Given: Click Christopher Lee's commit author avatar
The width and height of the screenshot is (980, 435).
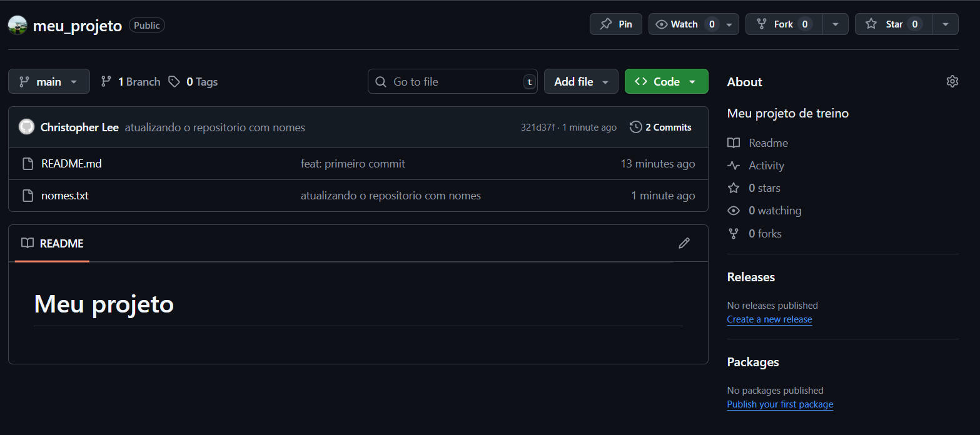Looking at the screenshot, I should click(26, 127).
